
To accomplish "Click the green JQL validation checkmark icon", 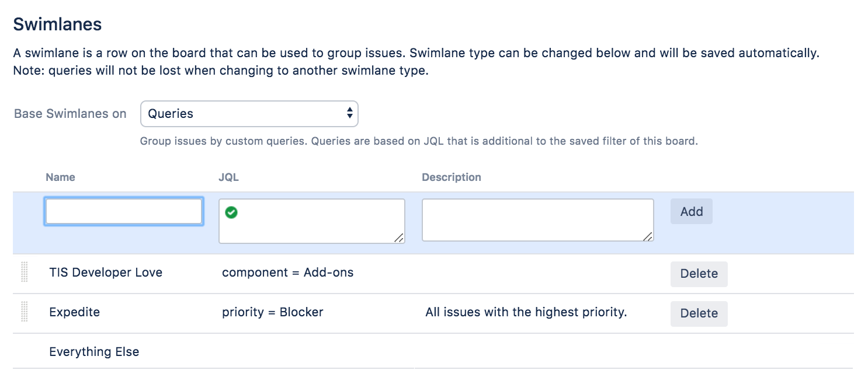I will 231,213.
